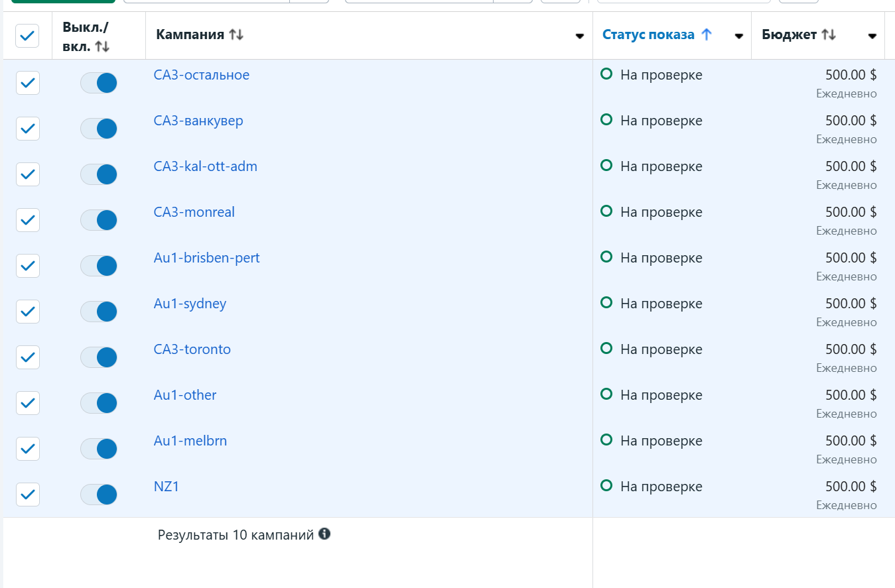Switch off Au1-sydney campaign toggle
Screen dimensions: 895x588
click(99, 312)
